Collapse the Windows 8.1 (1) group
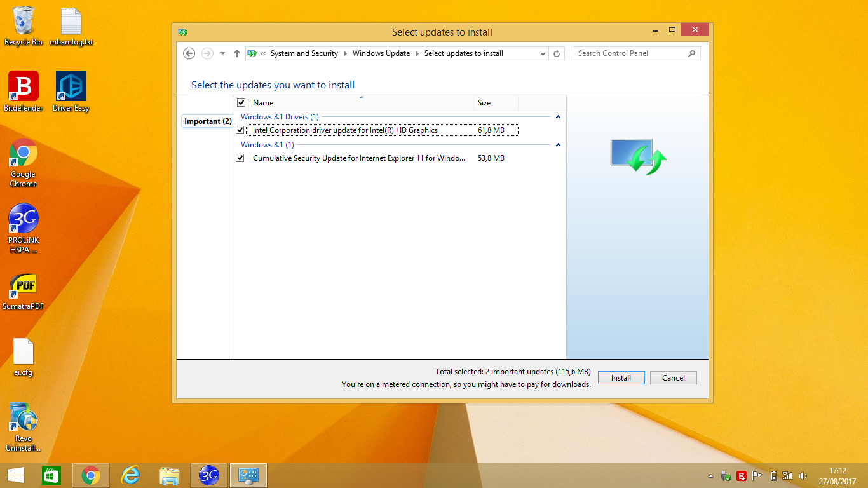Image resolution: width=868 pixels, height=488 pixels. tap(558, 145)
